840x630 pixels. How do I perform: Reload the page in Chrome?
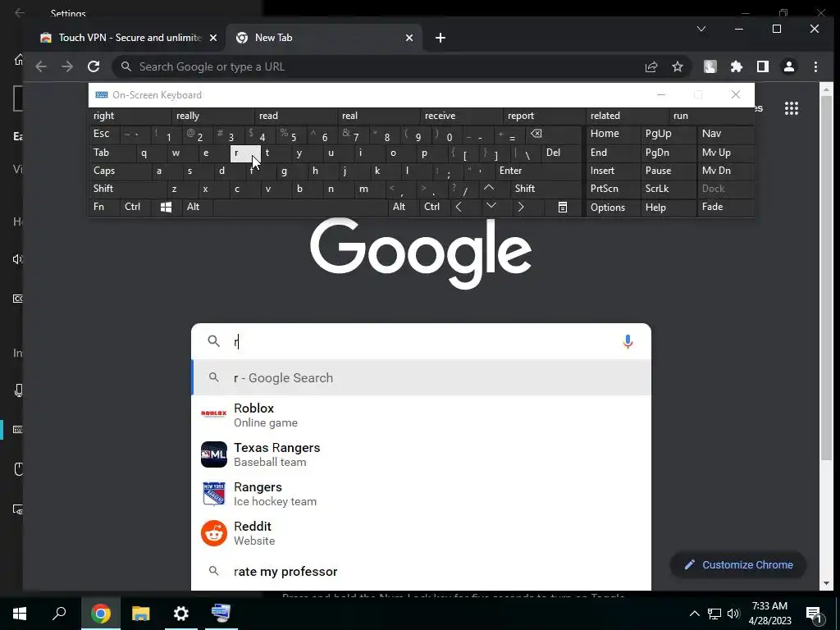tap(94, 66)
